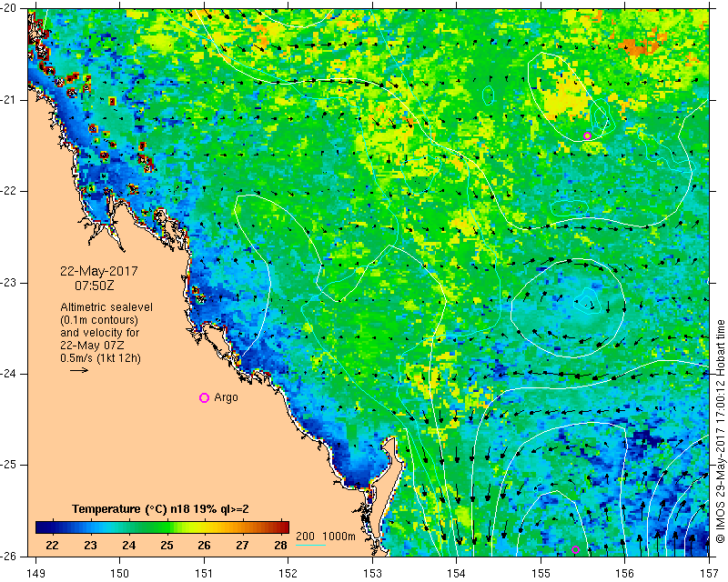Click the colorbar tick label '26'

(204, 545)
